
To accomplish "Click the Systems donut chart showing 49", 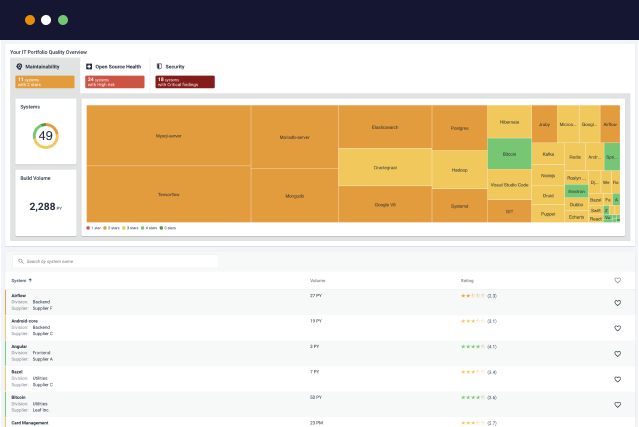I will (x=46, y=136).
